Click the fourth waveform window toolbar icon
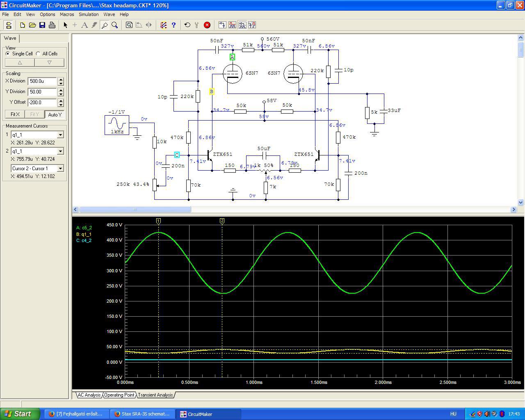 pyautogui.click(x=252, y=25)
